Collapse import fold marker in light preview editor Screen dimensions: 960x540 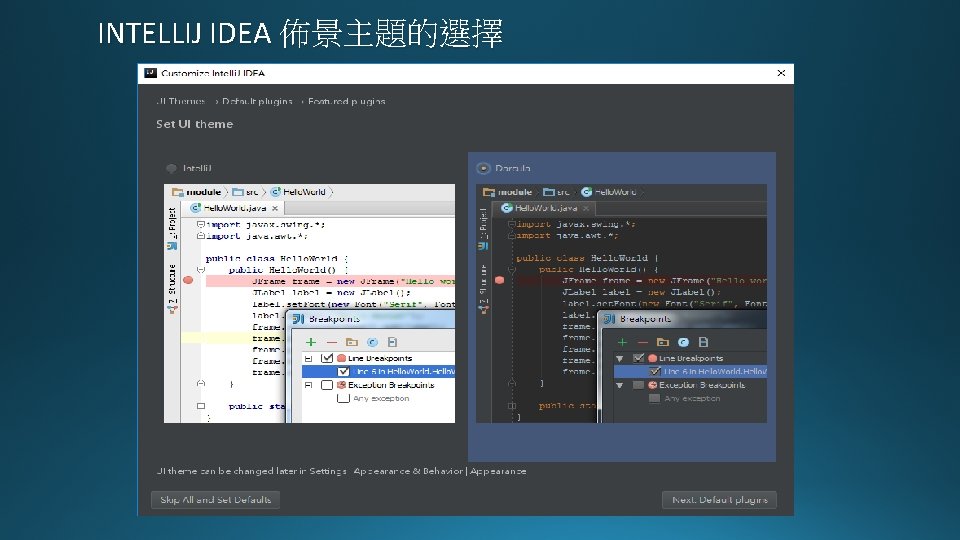(x=201, y=225)
